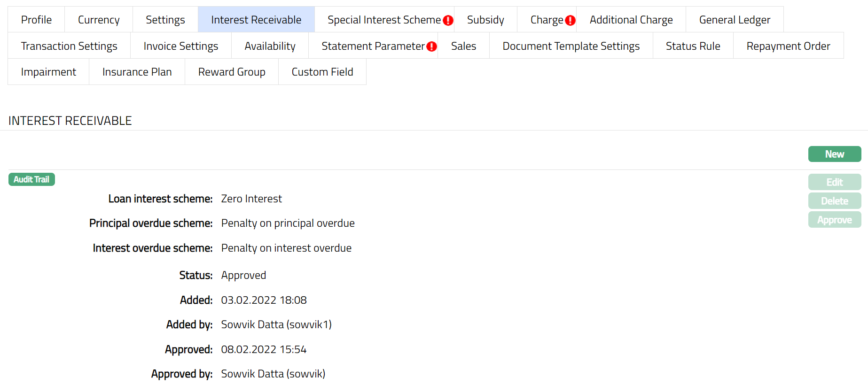Screen dimensions: 868x392
Task: Open the Repayment Order tab
Action: click(788, 46)
